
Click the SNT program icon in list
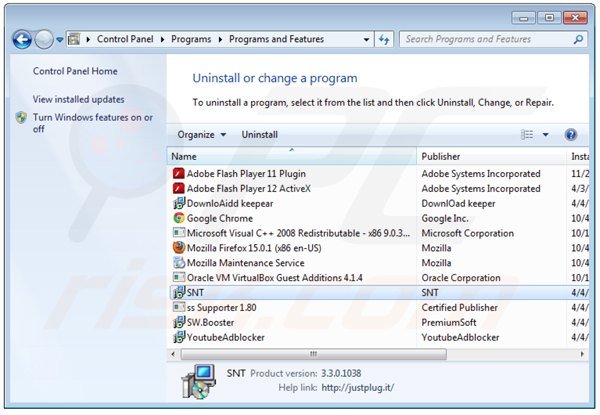179,293
